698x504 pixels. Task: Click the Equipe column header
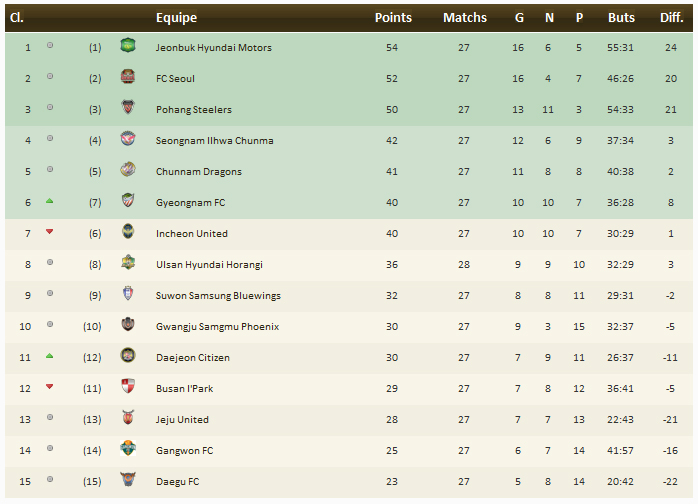pyautogui.click(x=177, y=18)
